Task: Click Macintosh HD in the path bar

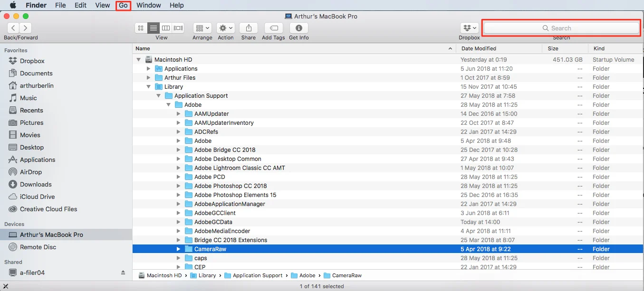Action: click(x=160, y=275)
